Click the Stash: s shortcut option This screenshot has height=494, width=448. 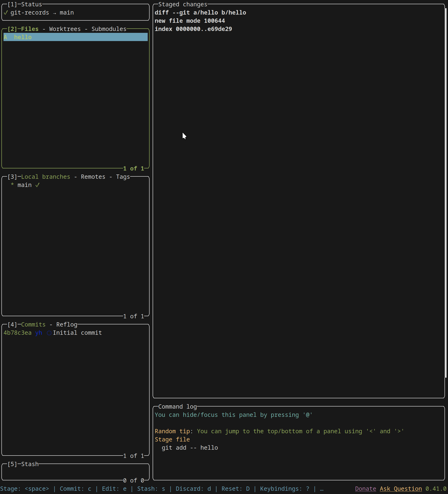(151, 489)
